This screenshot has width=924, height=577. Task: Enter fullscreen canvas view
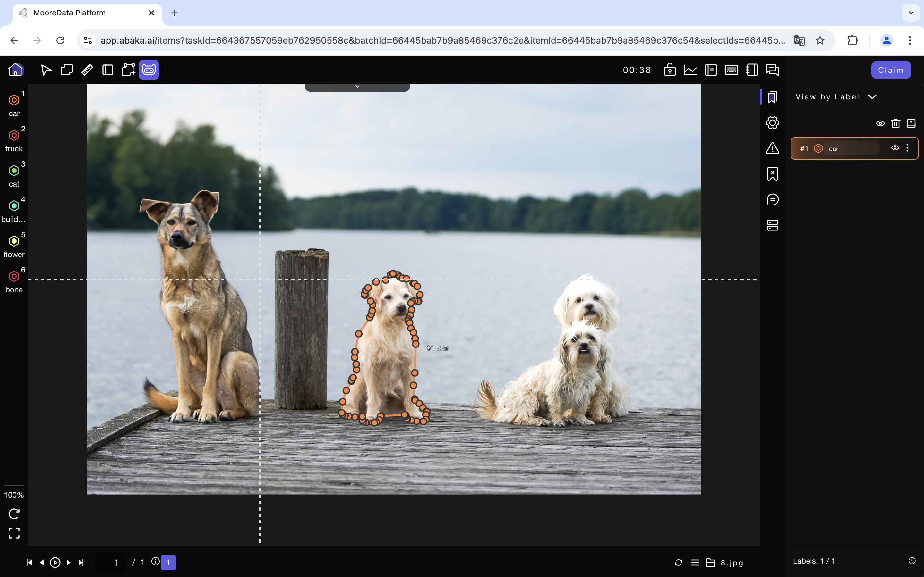tap(14, 533)
